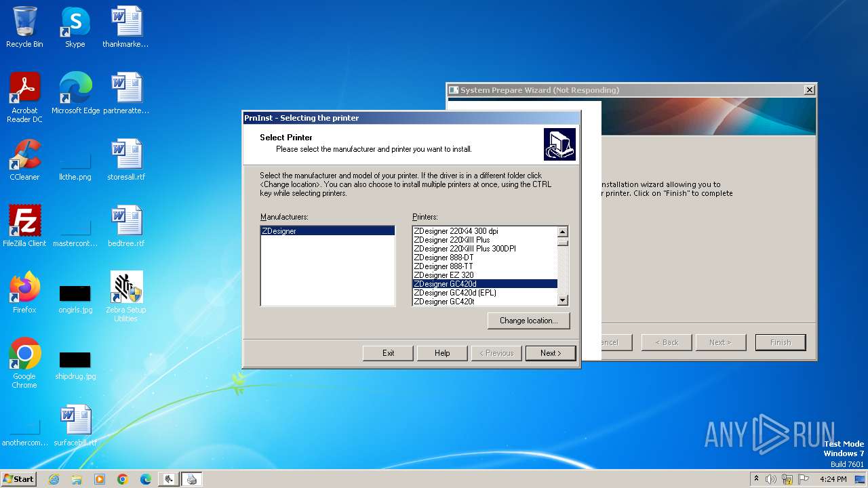Open Help in PrnInst dialog
This screenshot has width=868, height=488.
[x=442, y=353]
